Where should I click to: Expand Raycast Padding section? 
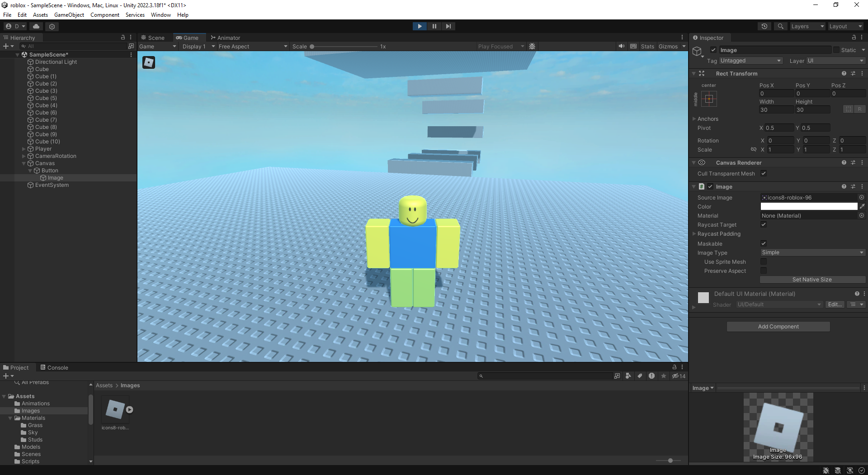tap(694, 233)
